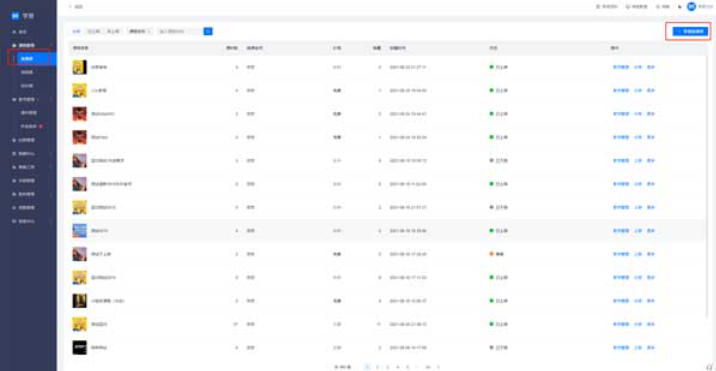This screenshot has height=371, width=716.
Task: Click the first row's yellow thumbnail with black strip
Action: pos(79,67)
